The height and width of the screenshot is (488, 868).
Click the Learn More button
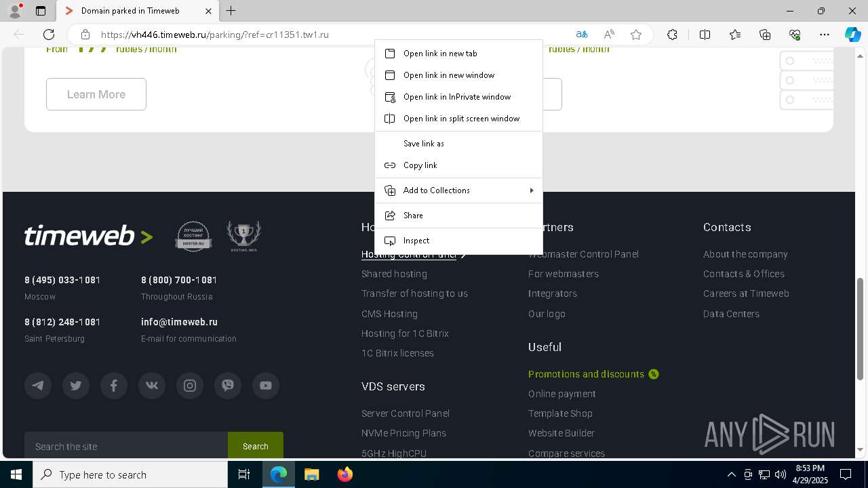click(x=96, y=94)
